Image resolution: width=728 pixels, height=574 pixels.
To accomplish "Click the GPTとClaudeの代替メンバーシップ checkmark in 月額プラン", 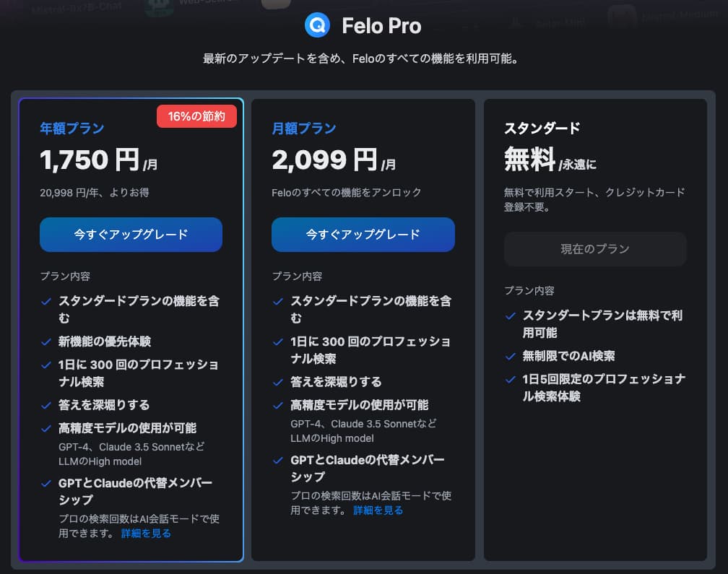I will [x=278, y=461].
